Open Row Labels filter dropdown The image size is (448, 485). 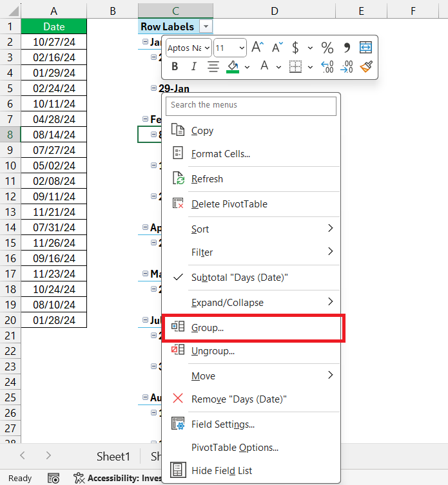206,26
